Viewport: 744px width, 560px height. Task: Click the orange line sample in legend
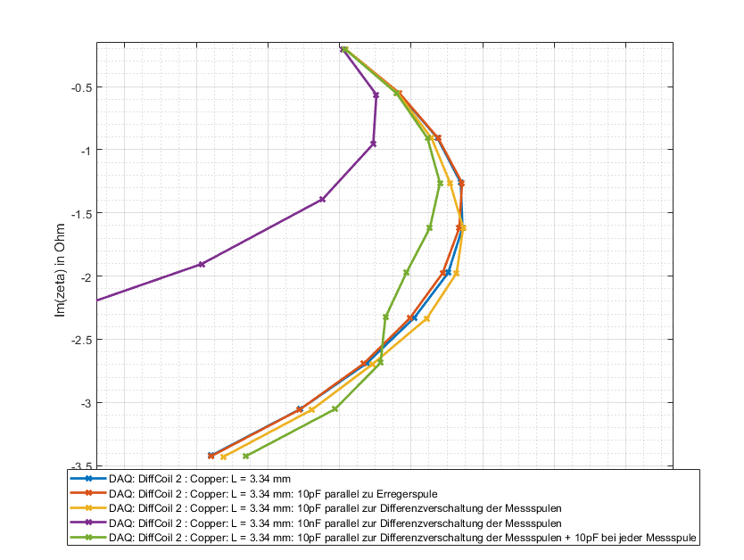89,493
